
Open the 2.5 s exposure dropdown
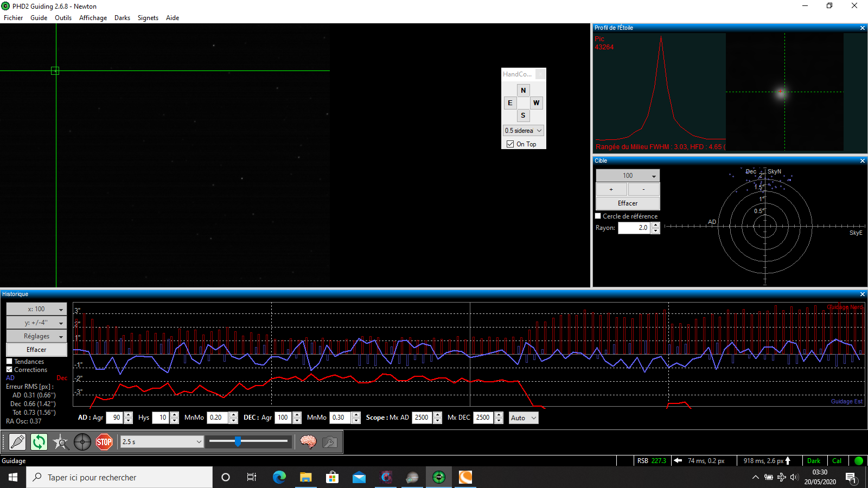[x=162, y=442]
